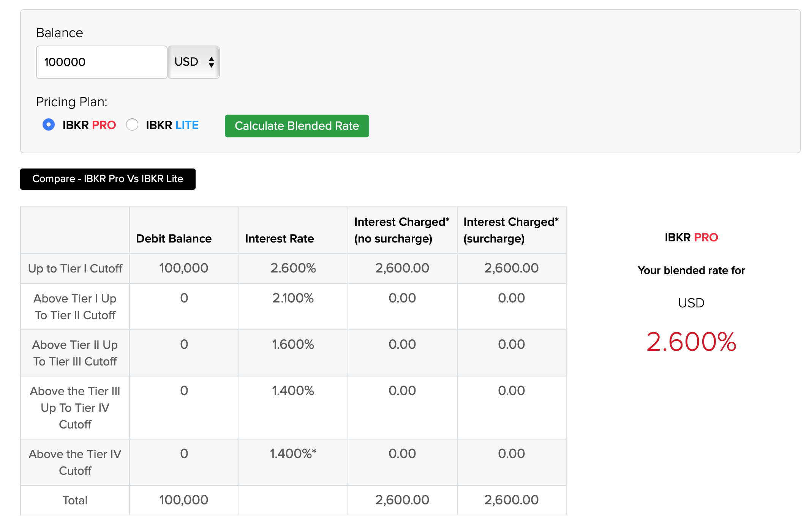Click Compare - IBKR Pro Vs IBKR Lite button
Image resolution: width=812 pixels, height=526 pixels.
108,179
